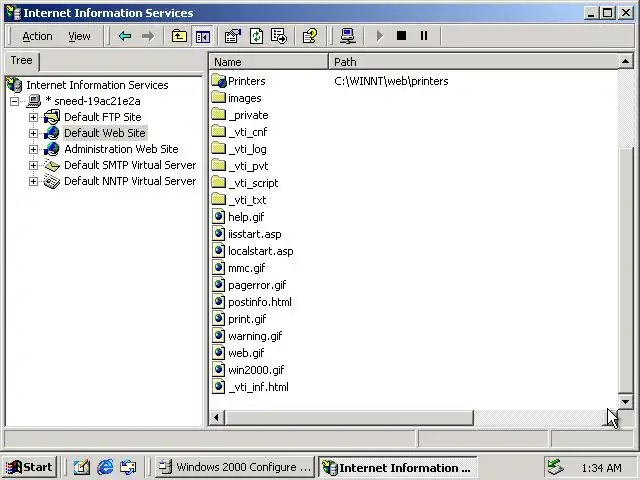The image size is (640, 480).
Task: Pause the site using the pause button
Action: point(424,36)
